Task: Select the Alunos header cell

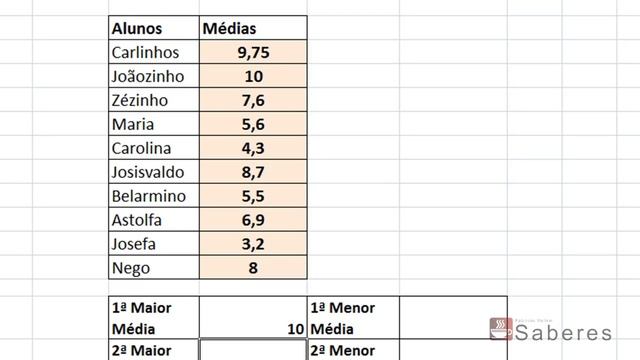Action: [x=154, y=28]
